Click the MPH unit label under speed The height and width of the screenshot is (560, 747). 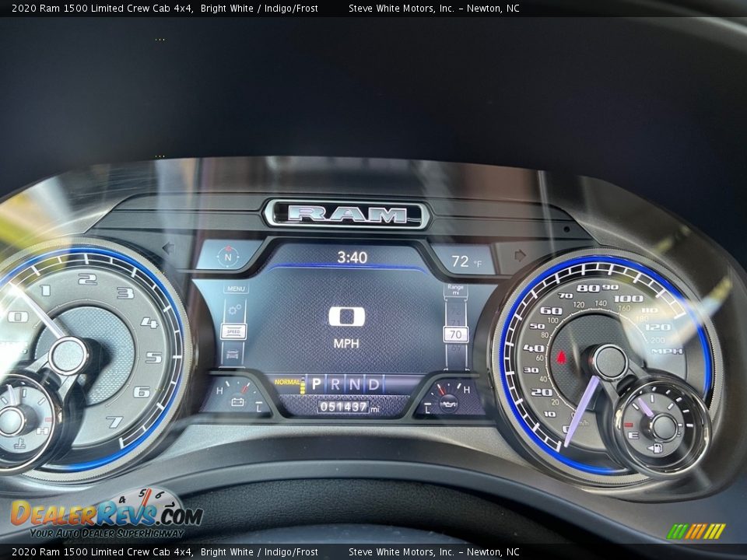pyautogui.click(x=346, y=343)
